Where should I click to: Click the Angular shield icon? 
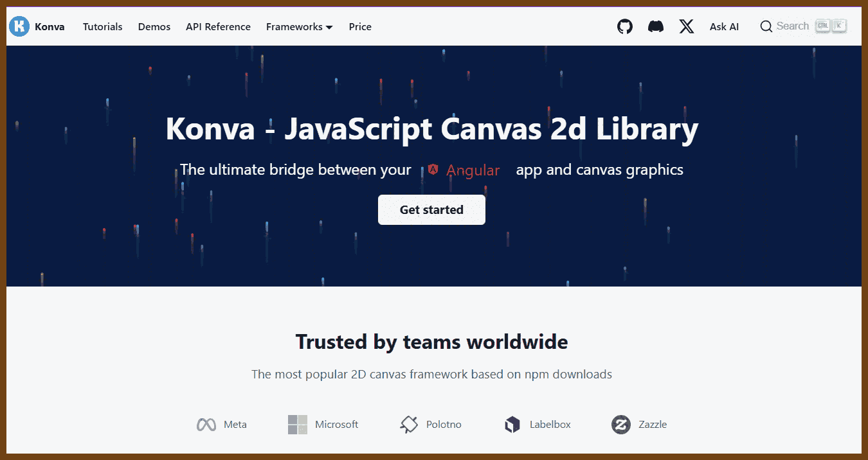434,170
